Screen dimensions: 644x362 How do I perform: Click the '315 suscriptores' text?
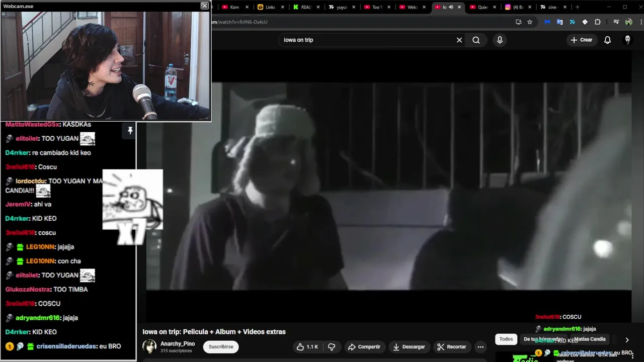click(176, 351)
